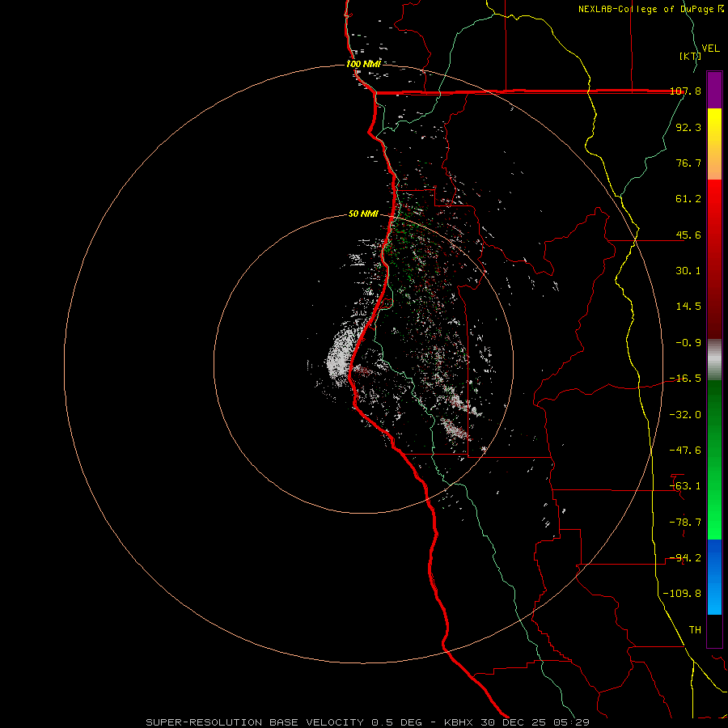Click the 45.6 scale value
The height and width of the screenshot is (728, 728).
tap(688, 235)
